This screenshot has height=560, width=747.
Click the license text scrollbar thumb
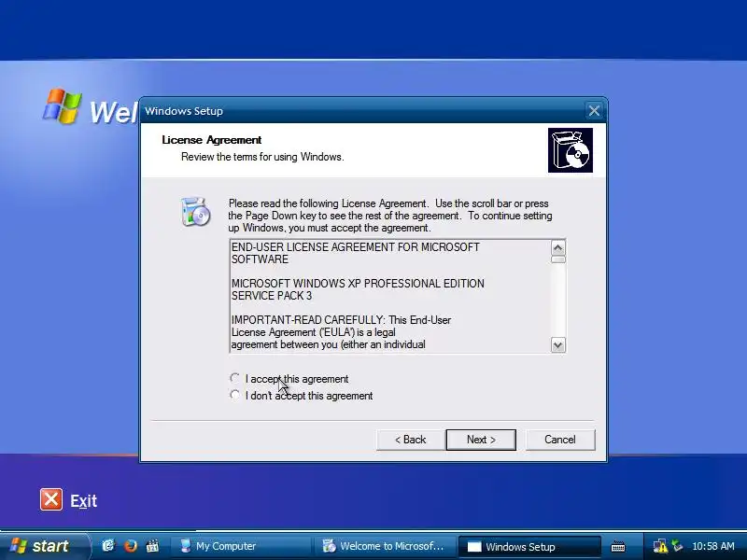click(557, 259)
